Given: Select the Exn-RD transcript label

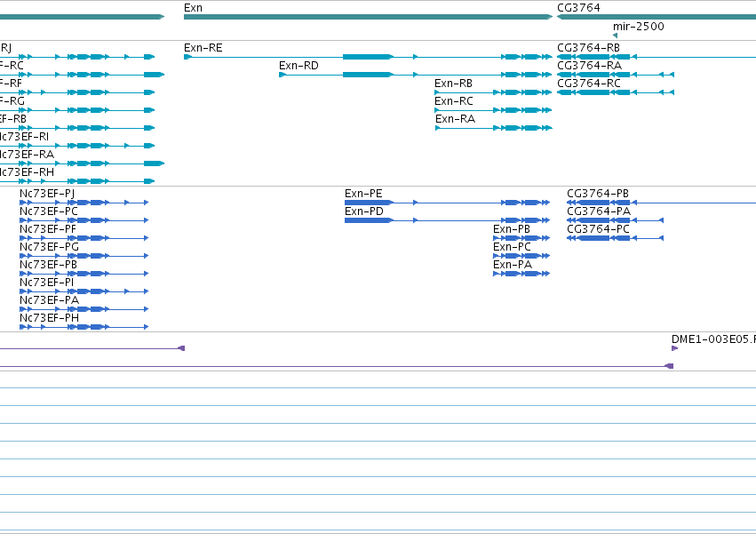Looking at the screenshot, I should pyautogui.click(x=298, y=66).
